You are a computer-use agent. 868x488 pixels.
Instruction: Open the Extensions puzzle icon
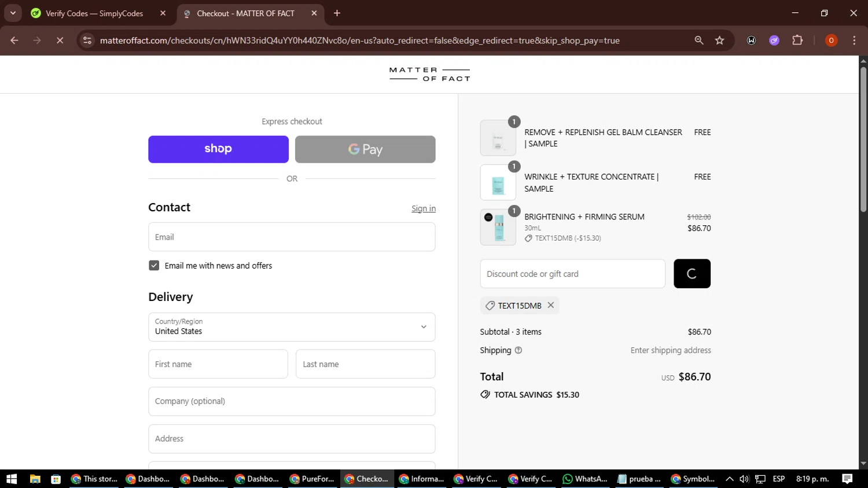click(x=797, y=41)
